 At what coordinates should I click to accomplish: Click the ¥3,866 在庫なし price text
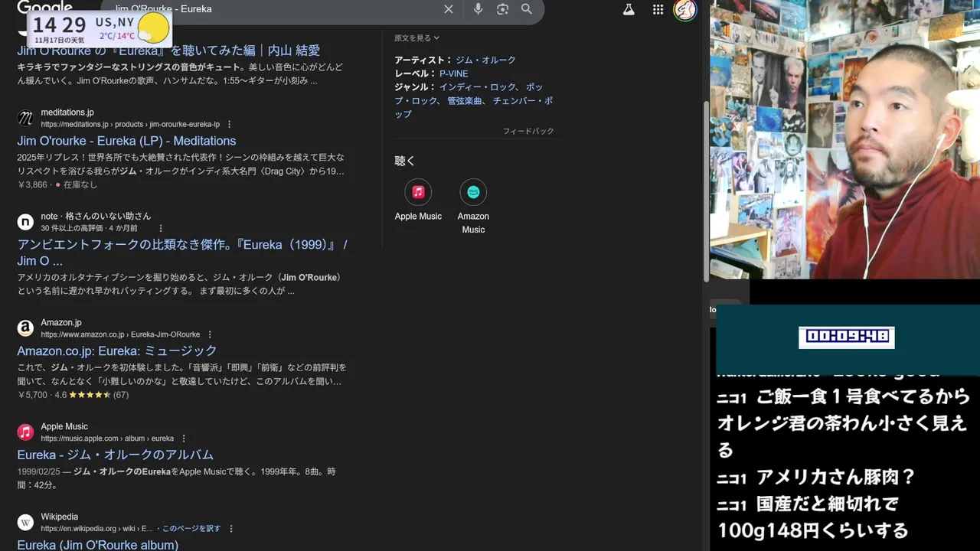pos(57,184)
